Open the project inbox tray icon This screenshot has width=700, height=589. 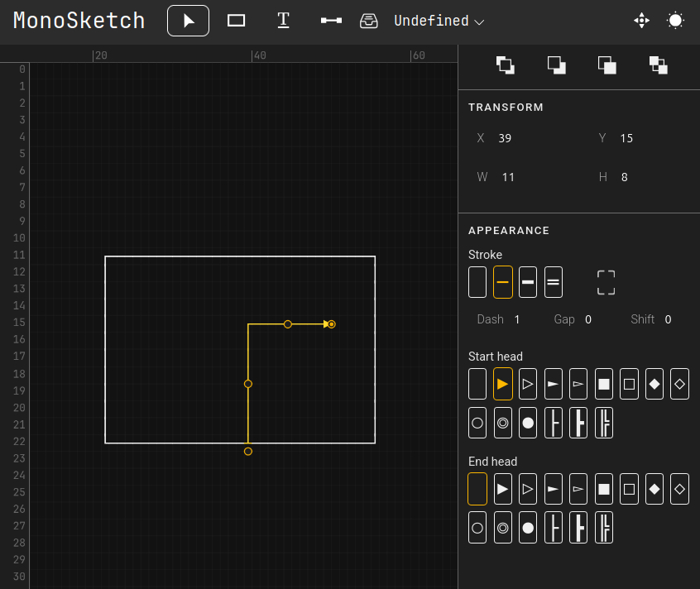pos(369,21)
